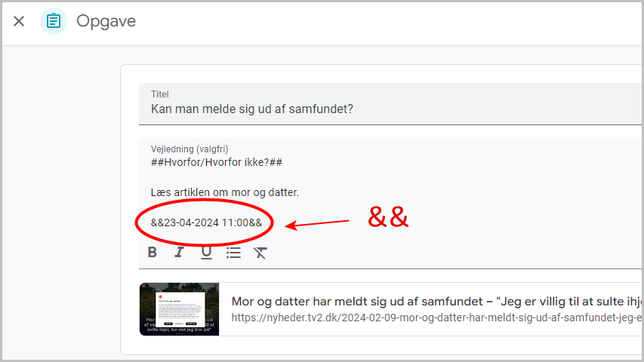Toggle bold formatting
This screenshot has height=362, width=644.
click(153, 252)
